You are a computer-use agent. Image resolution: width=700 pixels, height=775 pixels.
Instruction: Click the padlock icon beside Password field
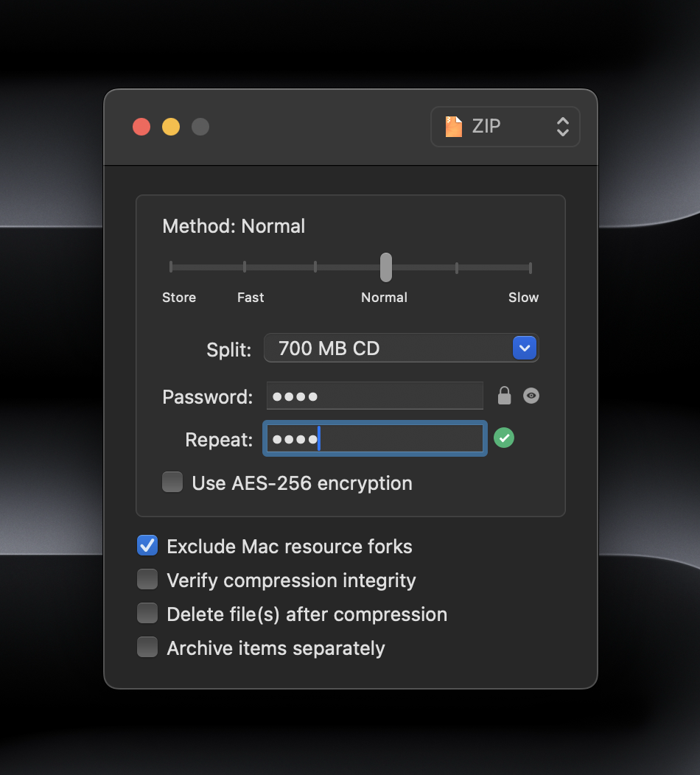pos(504,396)
